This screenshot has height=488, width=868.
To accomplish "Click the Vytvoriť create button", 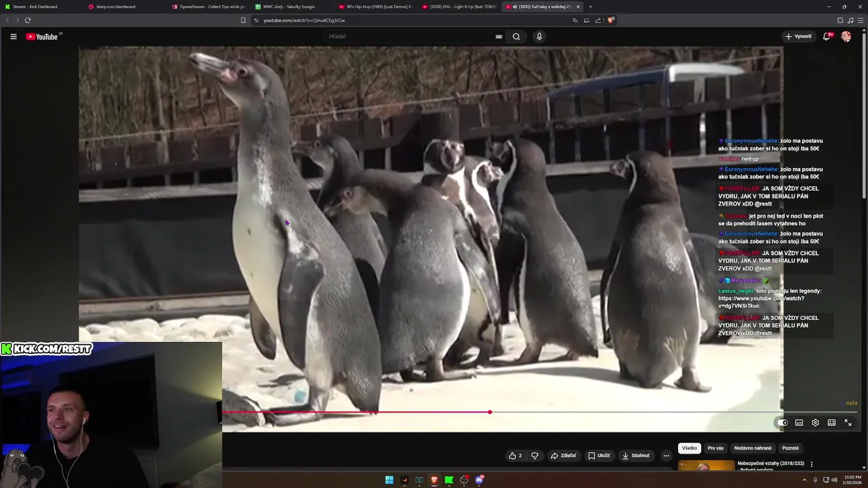I will (798, 37).
